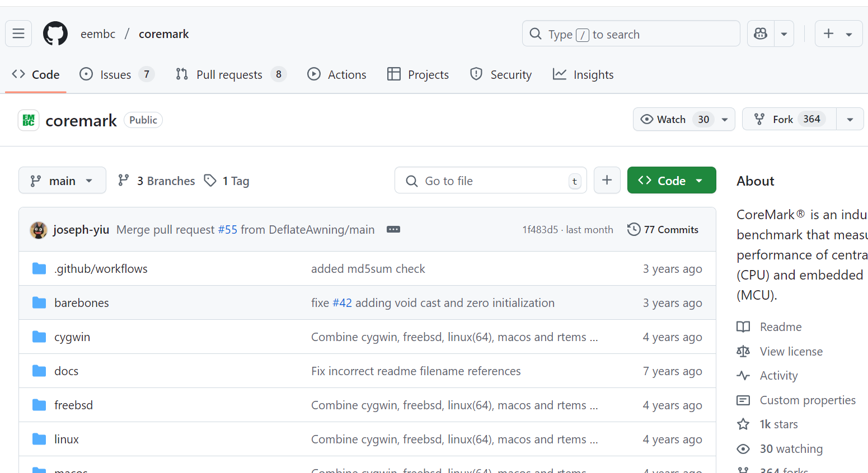
Task: Open the linux folder
Action: 66,439
